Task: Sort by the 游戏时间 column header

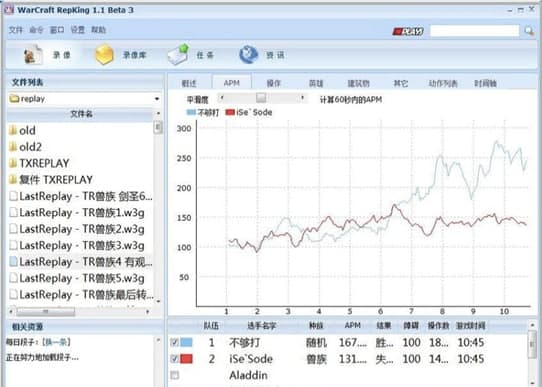Action: (x=470, y=325)
